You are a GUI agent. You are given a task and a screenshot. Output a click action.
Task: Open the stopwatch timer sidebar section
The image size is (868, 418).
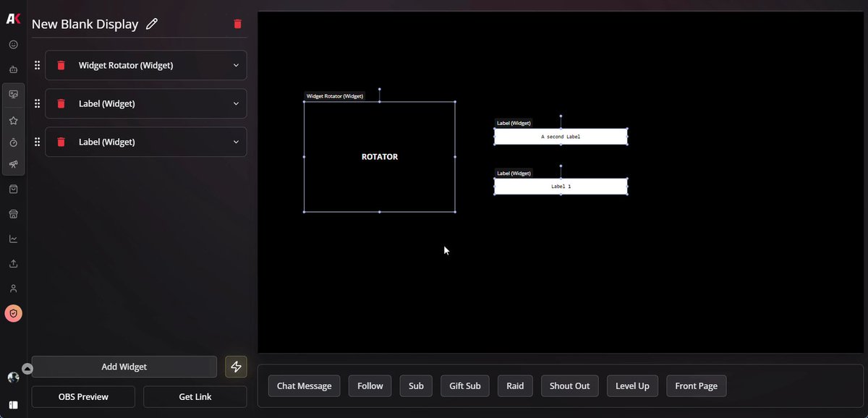click(13, 142)
